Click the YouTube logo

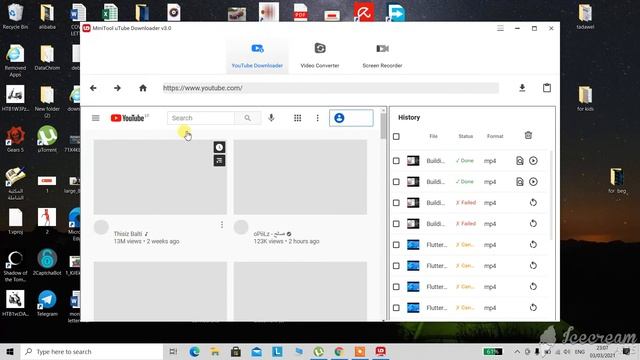[127, 118]
